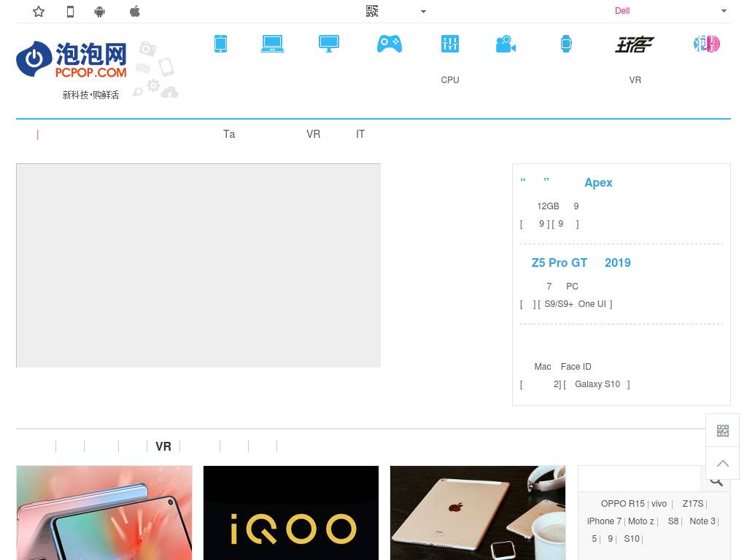Viewport: 747px width, 560px height.
Task: Open the 玩客 logo icon
Action: 635,44
